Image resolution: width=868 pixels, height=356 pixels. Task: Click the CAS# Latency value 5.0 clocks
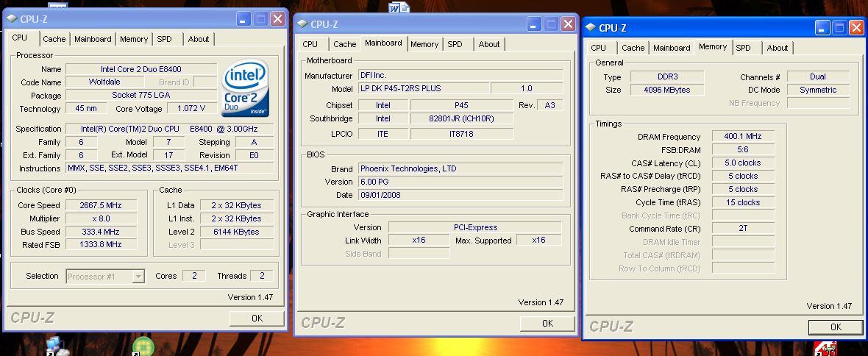pyautogui.click(x=743, y=163)
